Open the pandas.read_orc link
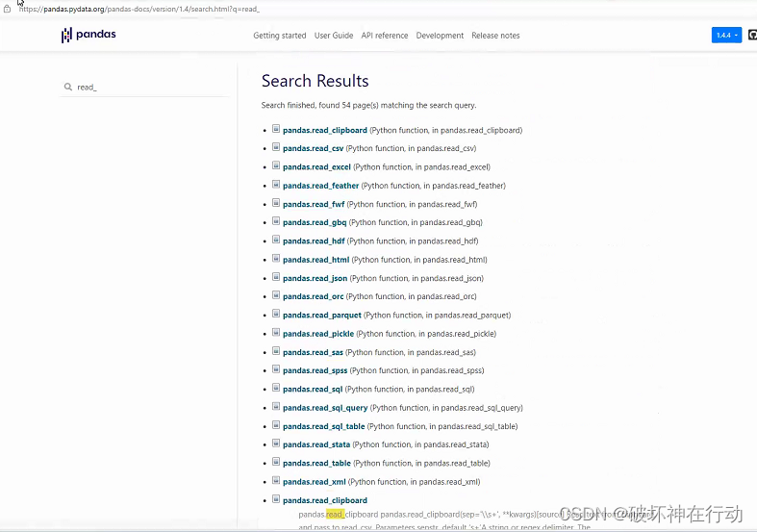 [313, 297]
